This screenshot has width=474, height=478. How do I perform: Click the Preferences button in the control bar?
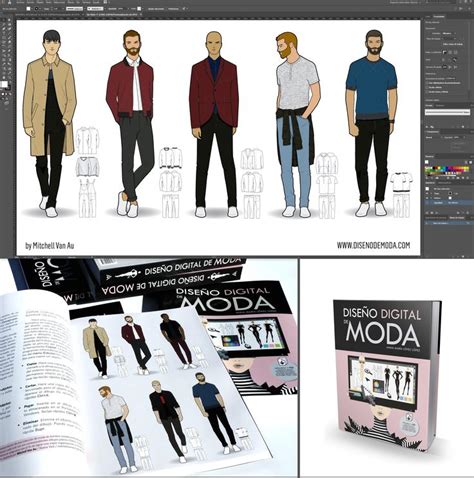(173, 9)
